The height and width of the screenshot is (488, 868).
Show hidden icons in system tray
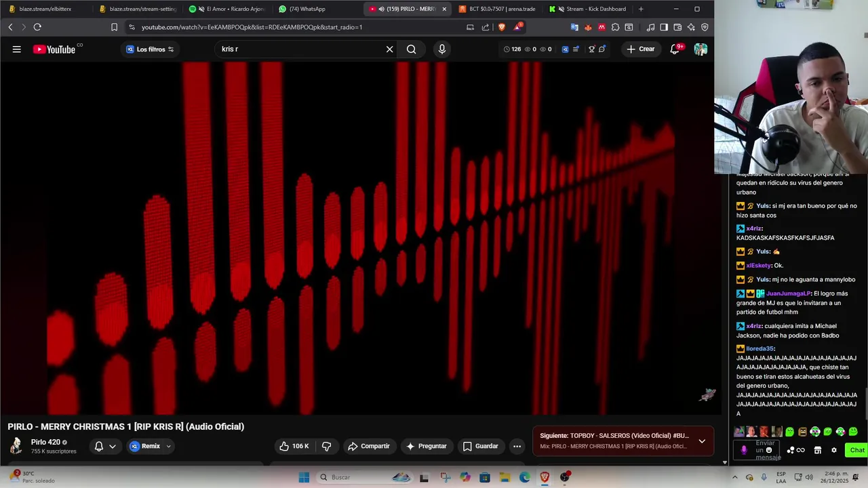coord(734,477)
